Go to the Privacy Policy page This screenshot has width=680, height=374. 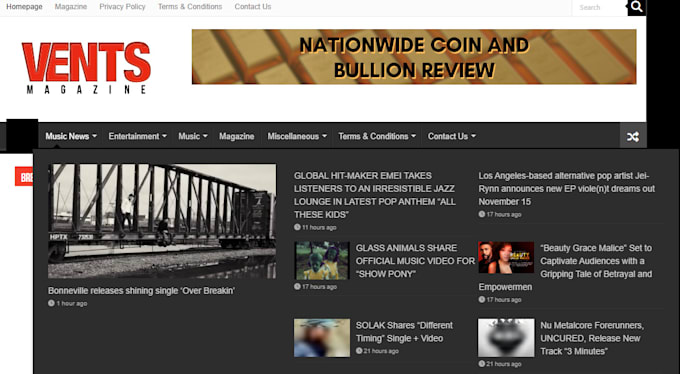122,7
